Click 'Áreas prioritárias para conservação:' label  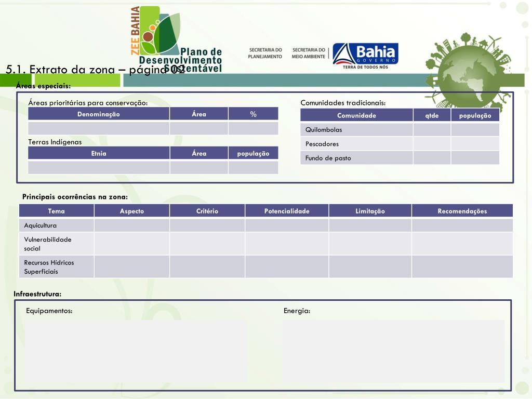point(88,103)
